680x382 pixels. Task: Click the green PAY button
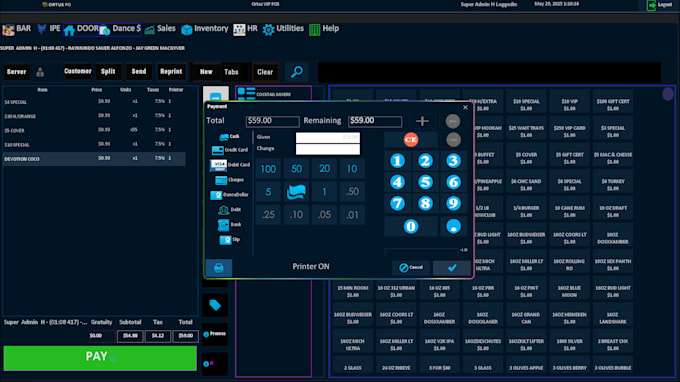[100, 358]
